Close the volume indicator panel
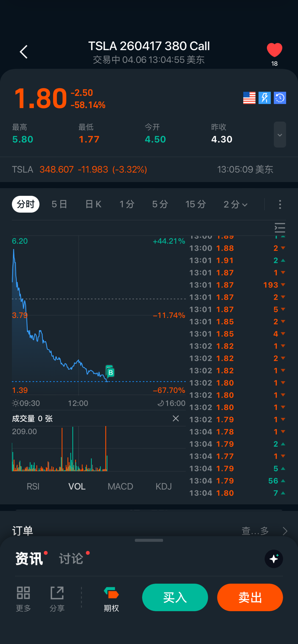298x644 pixels. (x=176, y=418)
